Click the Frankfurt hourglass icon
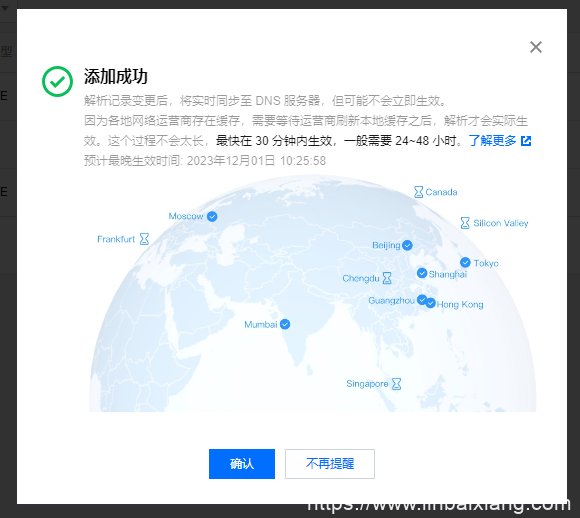Screen dimensions: 580x518 144,239
